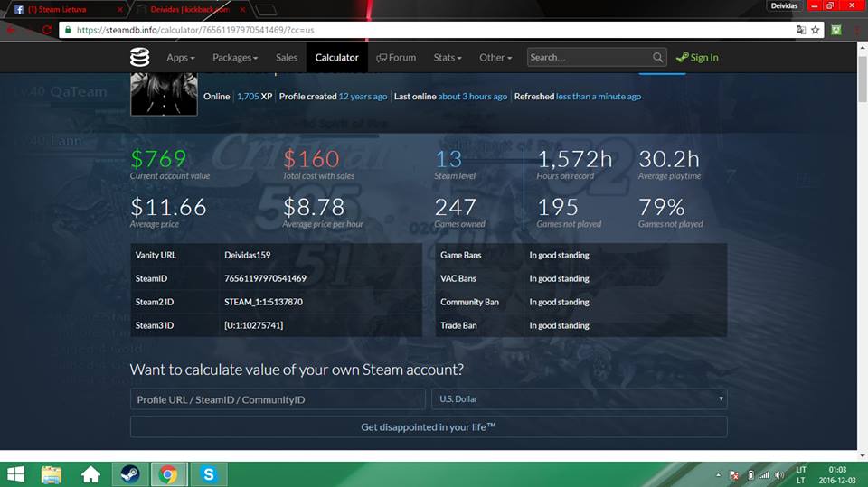This screenshot has height=487, width=868.
Task: Open the U.S. Dollar currency dropdown
Action: [x=579, y=398]
